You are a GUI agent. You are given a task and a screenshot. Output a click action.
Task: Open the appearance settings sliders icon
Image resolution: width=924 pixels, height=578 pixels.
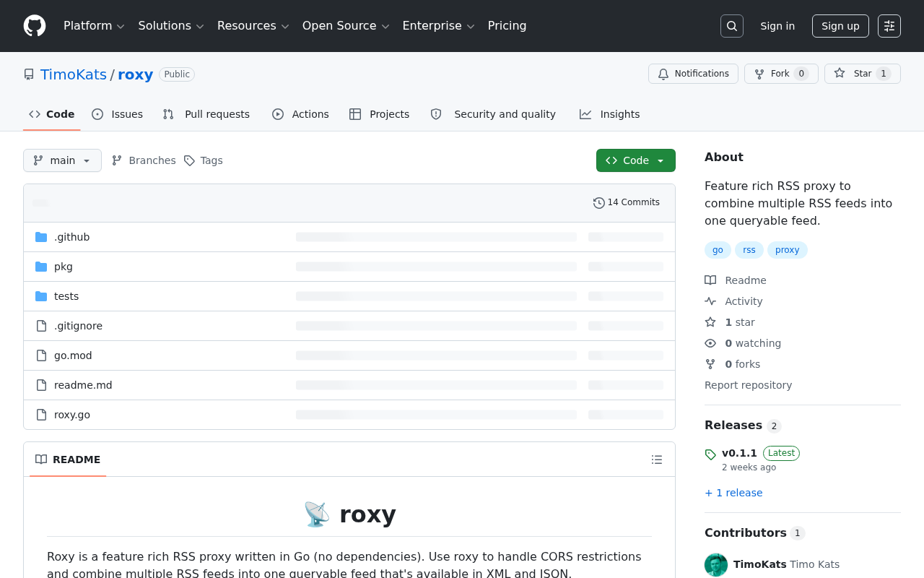pos(889,26)
